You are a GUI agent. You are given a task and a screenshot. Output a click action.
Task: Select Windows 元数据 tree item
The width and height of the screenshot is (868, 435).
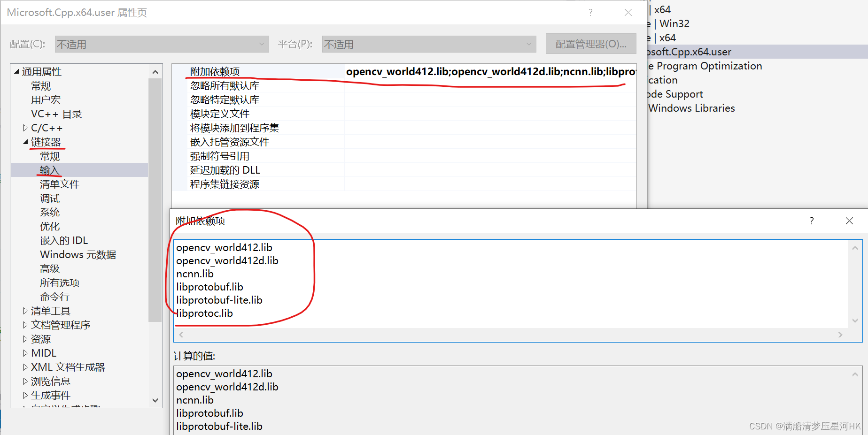(78, 255)
